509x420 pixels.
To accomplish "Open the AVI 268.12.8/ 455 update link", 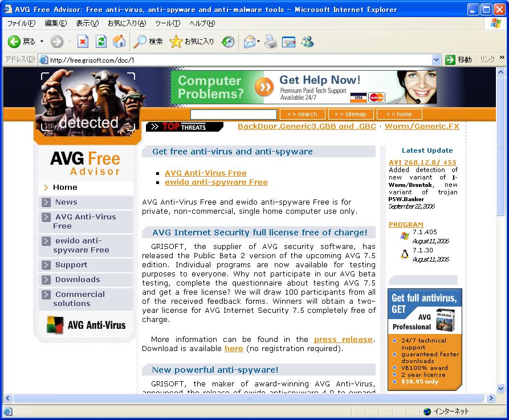I will (x=423, y=162).
